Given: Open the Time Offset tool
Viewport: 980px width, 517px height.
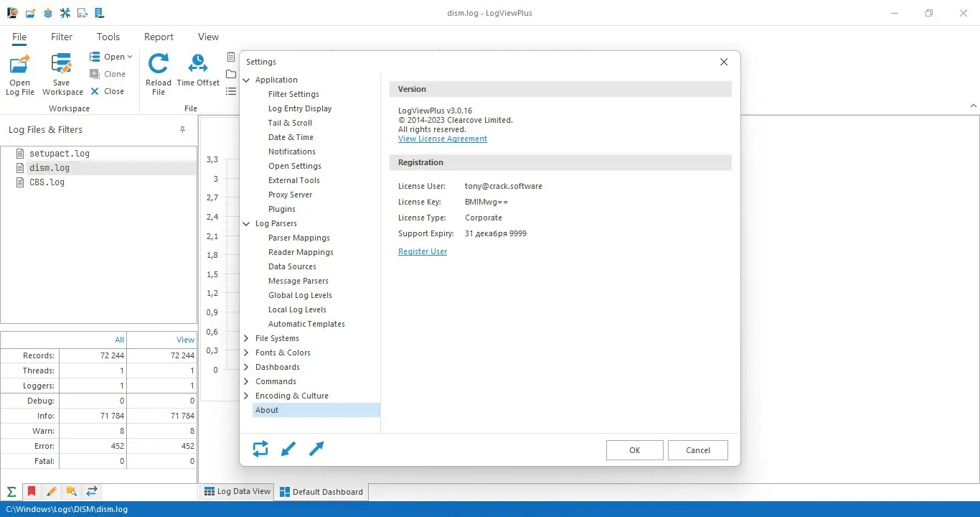Looking at the screenshot, I should pos(198,64).
